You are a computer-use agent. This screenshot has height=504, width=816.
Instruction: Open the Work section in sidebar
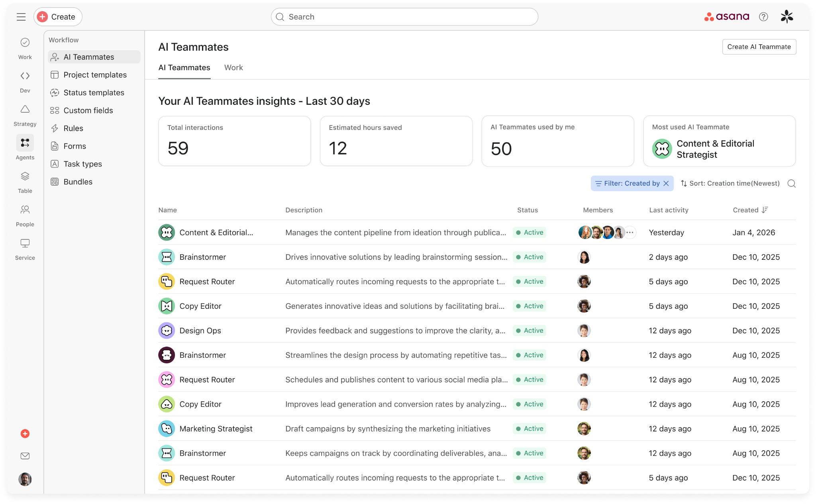[x=25, y=48]
